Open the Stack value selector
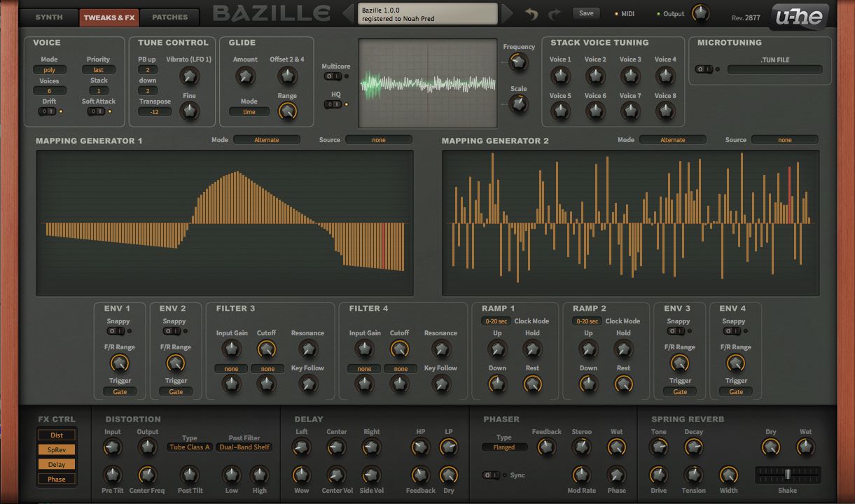Screen dimensions: 855x504 pos(99,91)
